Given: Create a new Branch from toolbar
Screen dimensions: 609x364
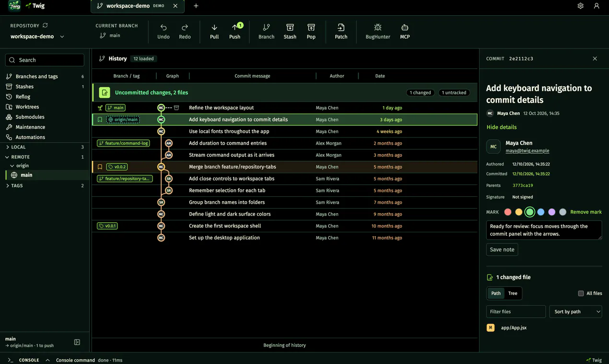Looking at the screenshot, I should [x=266, y=32].
